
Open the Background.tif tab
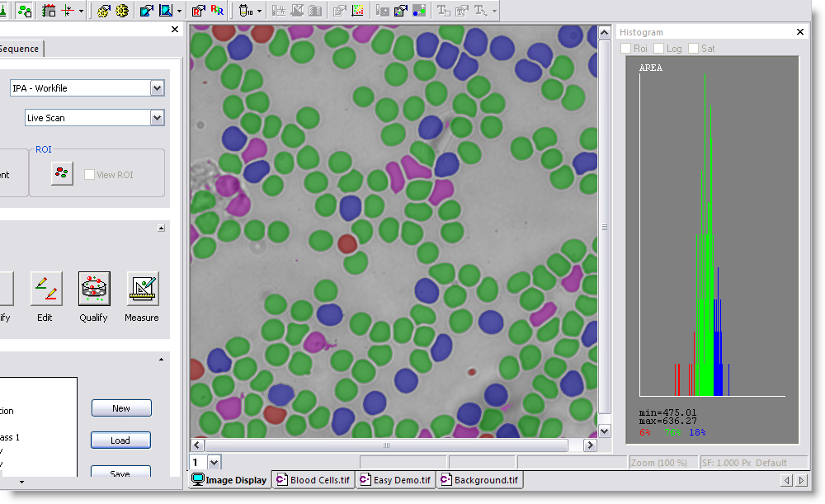[479, 480]
